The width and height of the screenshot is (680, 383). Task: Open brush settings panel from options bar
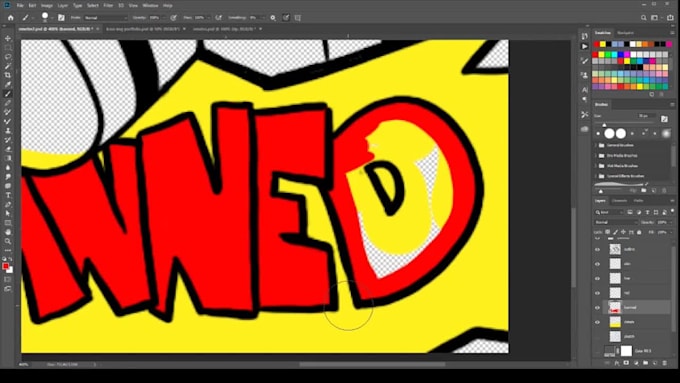pyautogui.click(x=61, y=18)
